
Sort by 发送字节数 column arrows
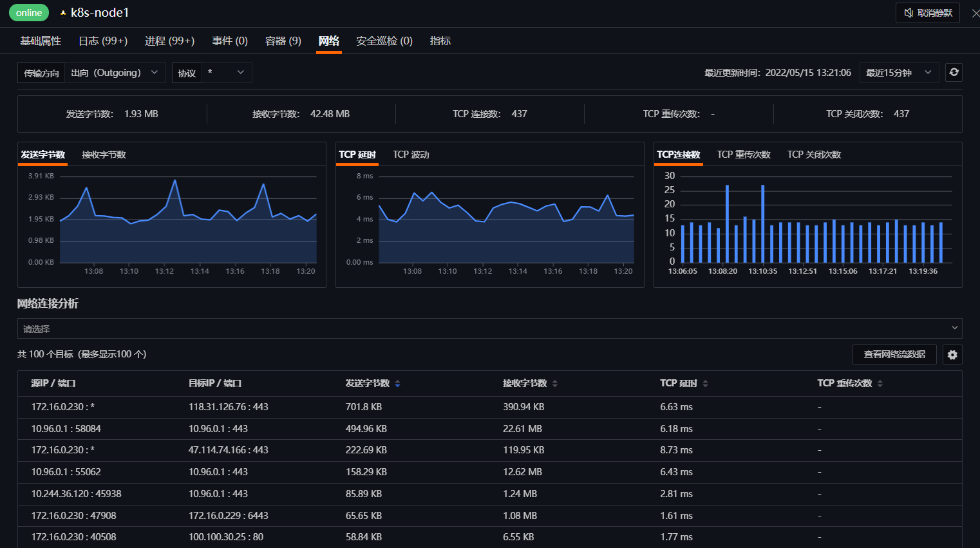coord(397,384)
